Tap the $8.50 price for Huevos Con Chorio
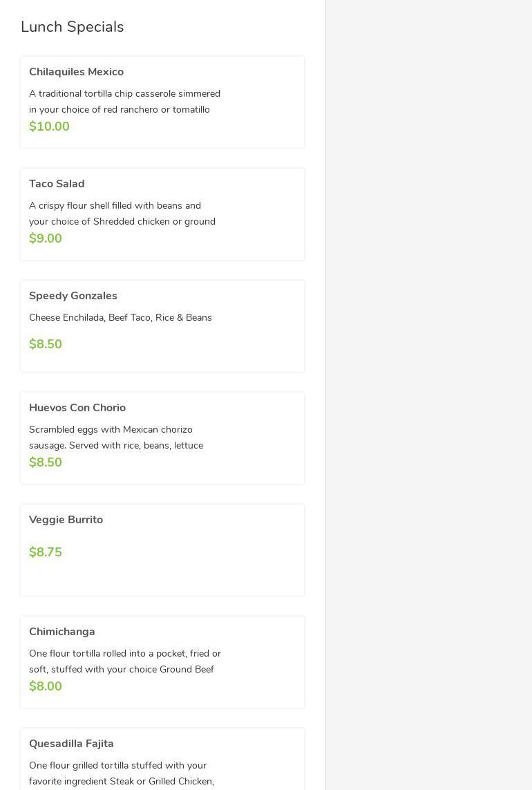 tap(46, 462)
